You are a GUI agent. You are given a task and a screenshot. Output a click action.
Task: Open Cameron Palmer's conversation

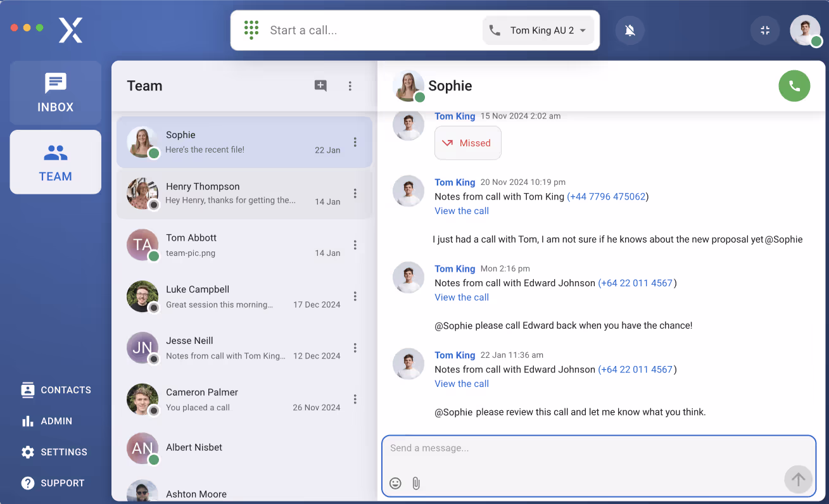click(244, 399)
